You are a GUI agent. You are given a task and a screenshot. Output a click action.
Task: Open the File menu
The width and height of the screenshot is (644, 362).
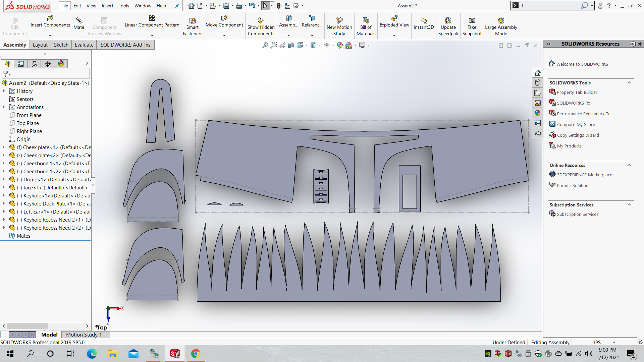65,6
